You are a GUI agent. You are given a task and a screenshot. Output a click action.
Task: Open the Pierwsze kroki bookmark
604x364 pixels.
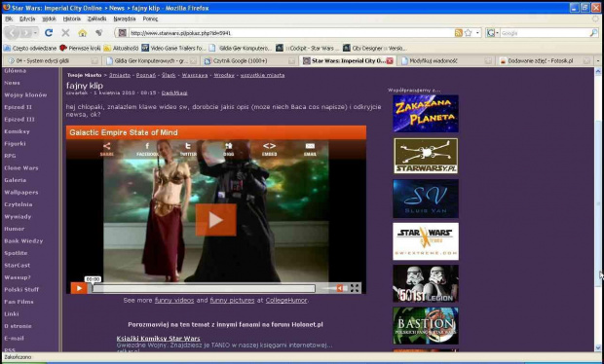coord(80,48)
